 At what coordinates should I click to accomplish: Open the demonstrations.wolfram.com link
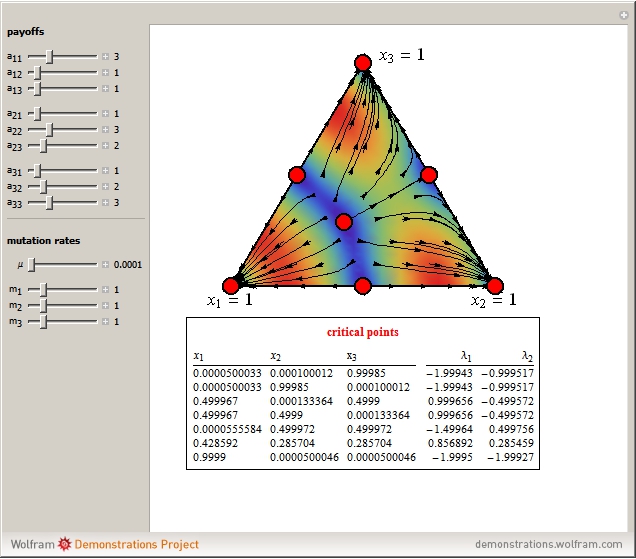tap(548, 544)
